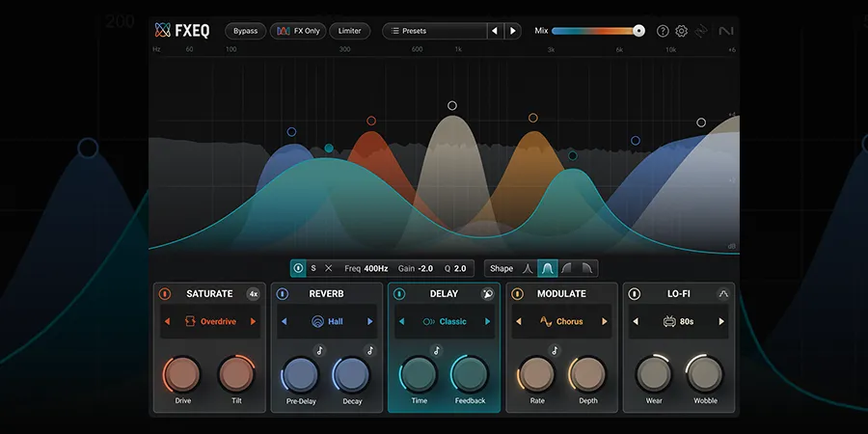868x434 pixels.
Task: Select the MODULATE module title
Action: [561, 294]
